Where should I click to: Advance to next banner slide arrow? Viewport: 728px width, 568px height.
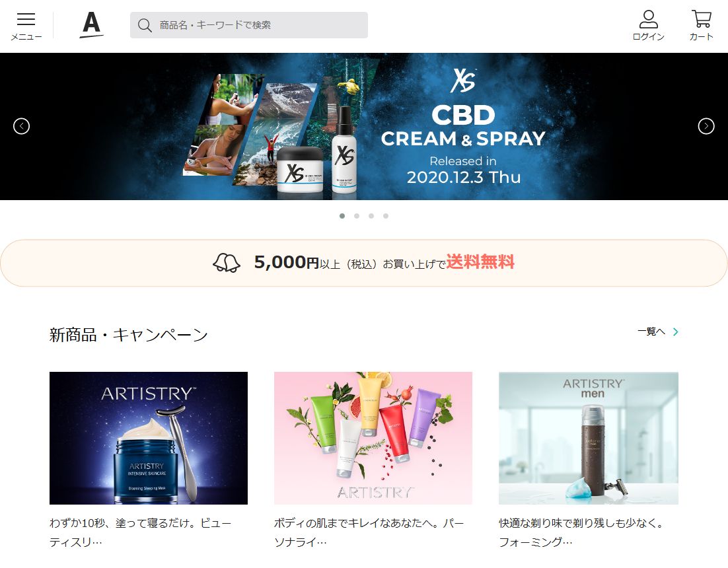tap(706, 126)
